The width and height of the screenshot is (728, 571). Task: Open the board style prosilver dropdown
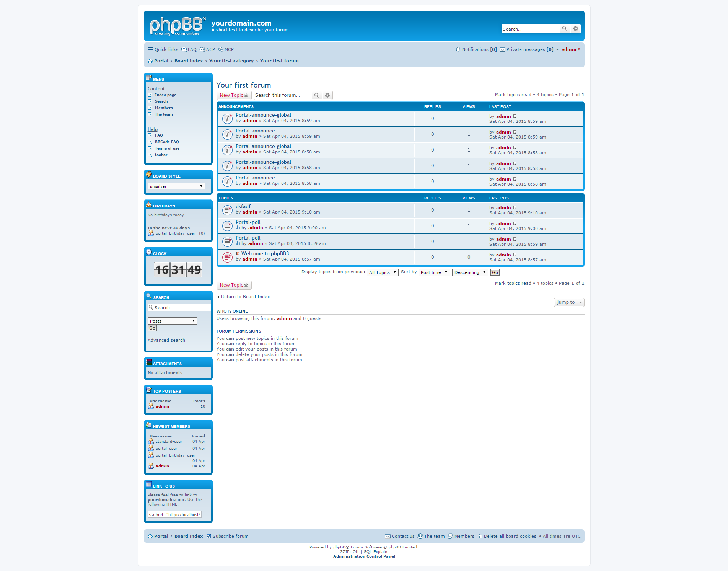coord(176,186)
